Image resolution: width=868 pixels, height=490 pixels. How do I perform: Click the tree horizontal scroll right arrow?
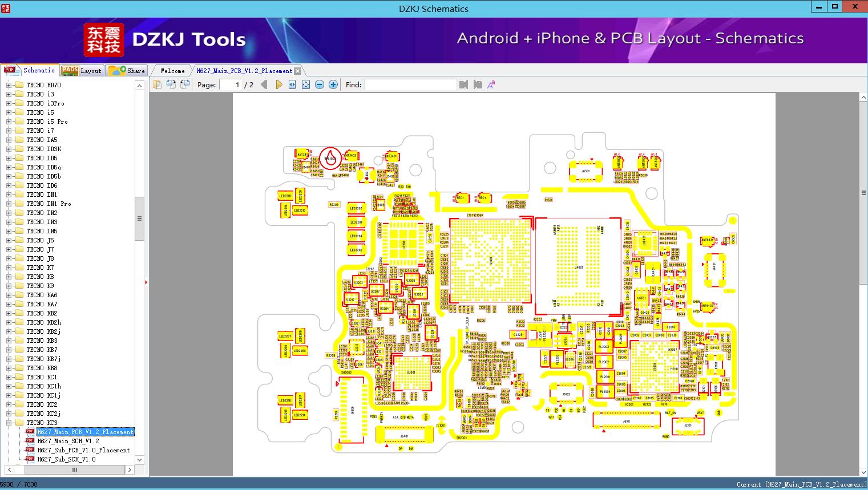[130, 470]
